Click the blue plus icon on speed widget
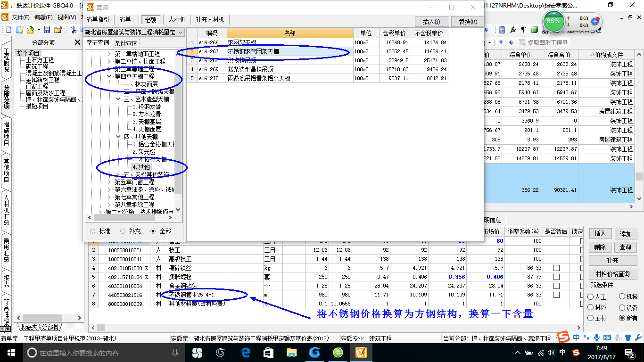Screen dimensions: 644x362 (x=595, y=21)
